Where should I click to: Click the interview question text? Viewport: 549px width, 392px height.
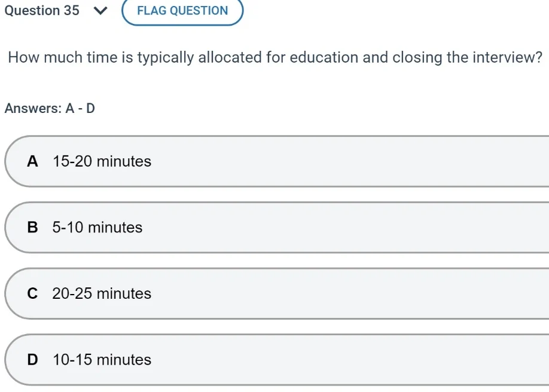[274, 57]
